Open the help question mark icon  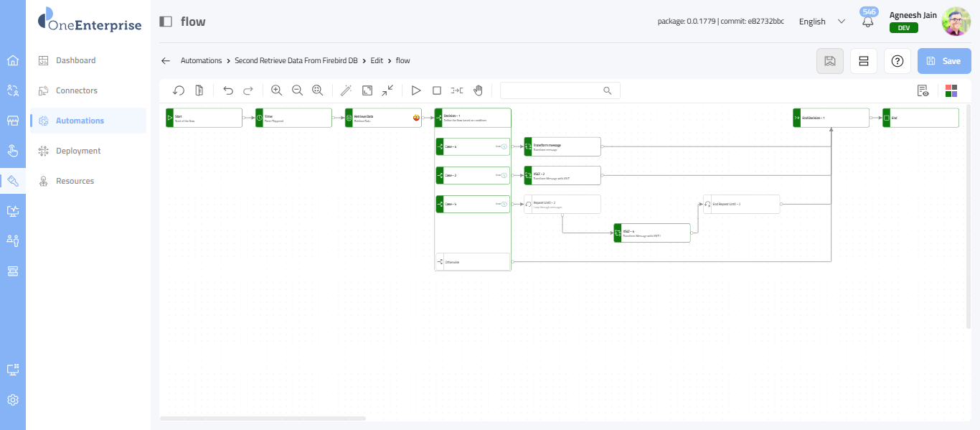897,61
